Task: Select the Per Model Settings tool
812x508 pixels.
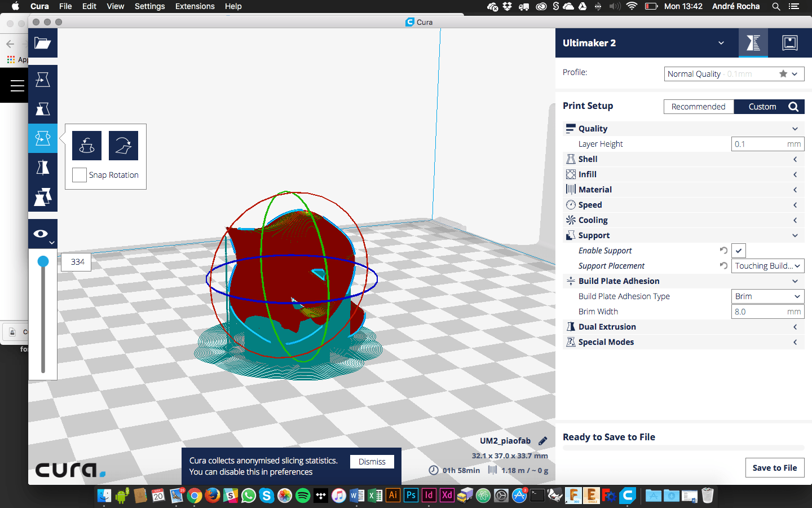Action: point(43,197)
